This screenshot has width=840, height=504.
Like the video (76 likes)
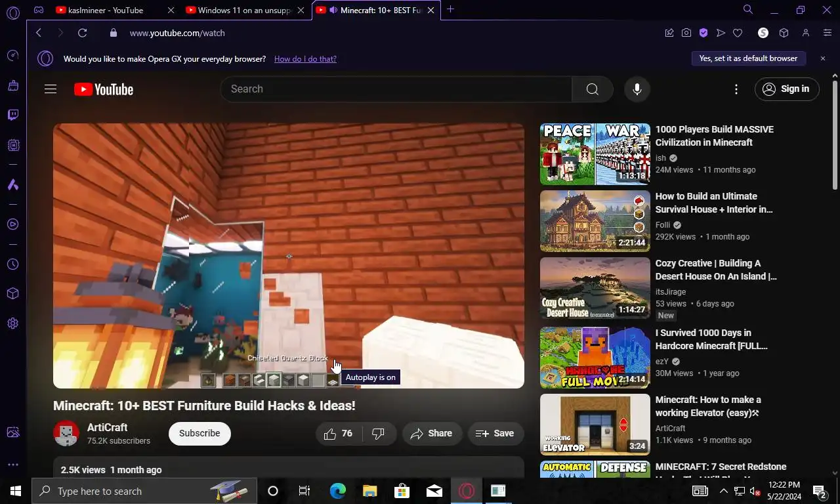click(339, 433)
